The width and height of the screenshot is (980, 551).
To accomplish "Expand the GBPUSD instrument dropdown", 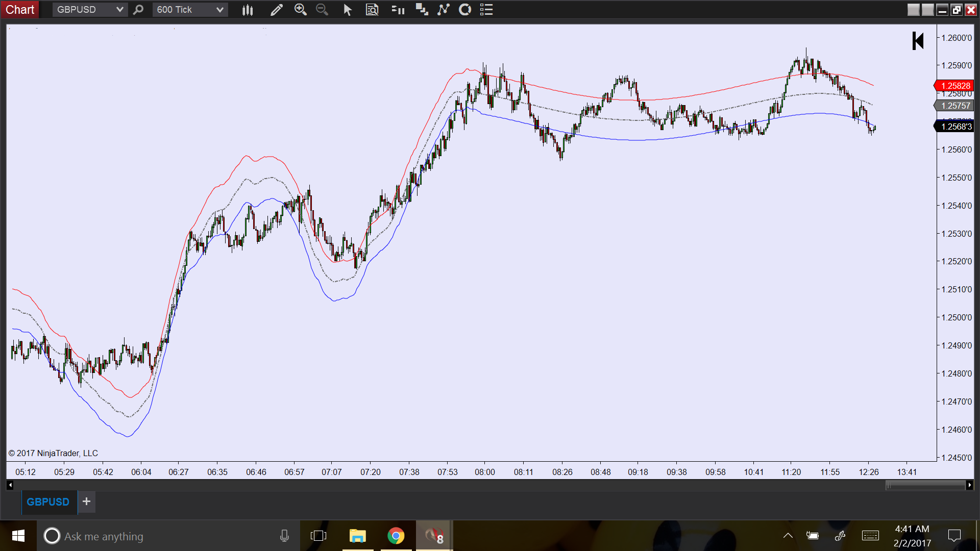I will (x=119, y=10).
